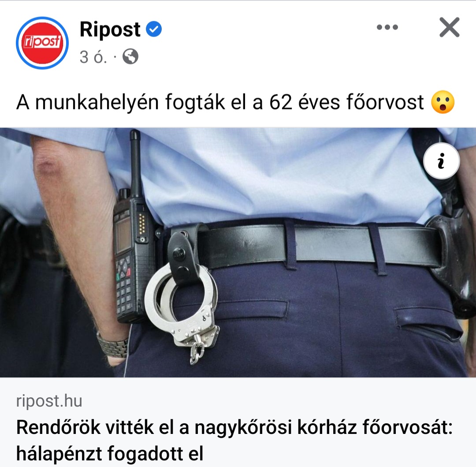Viewport: 476px width, 467px height.
Task: Open the police officer article photo
Action: point(238,252)
